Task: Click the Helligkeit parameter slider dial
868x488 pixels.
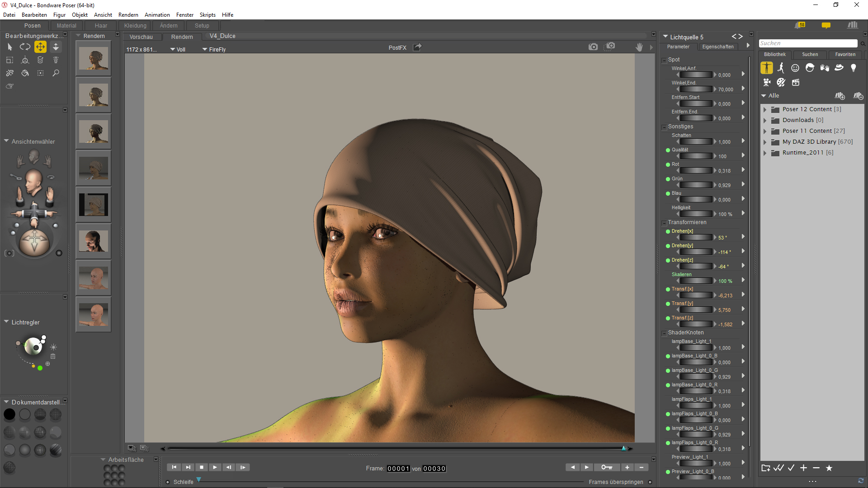Action: coord(696,214)
